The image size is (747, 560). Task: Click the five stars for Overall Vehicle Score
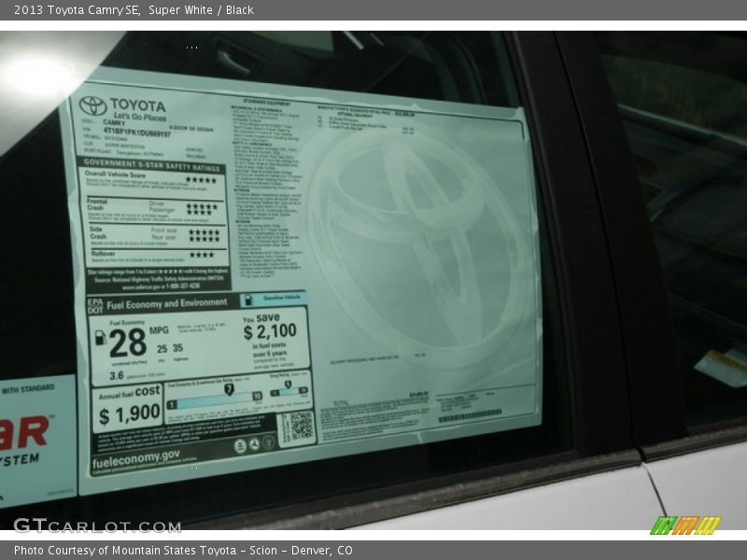(201, 180)
